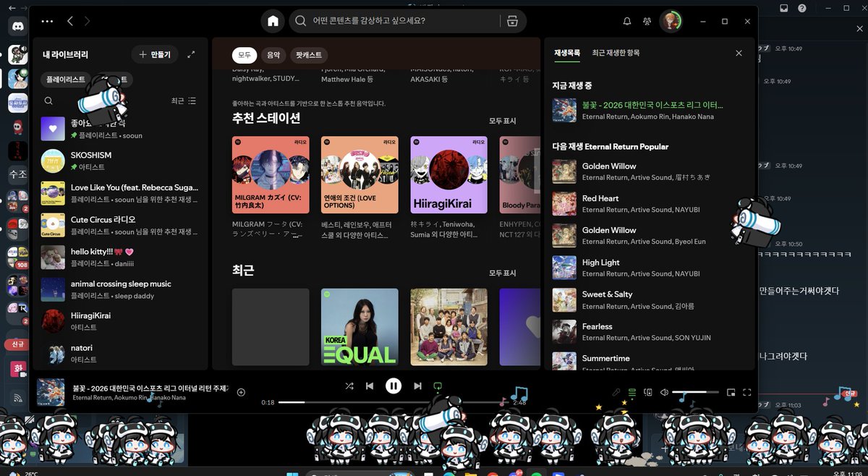Image resolution: width=868 pixels, height=476 pixels.
Task: Open the 수조 server in Discord sidebar
Action: [17, 174]
